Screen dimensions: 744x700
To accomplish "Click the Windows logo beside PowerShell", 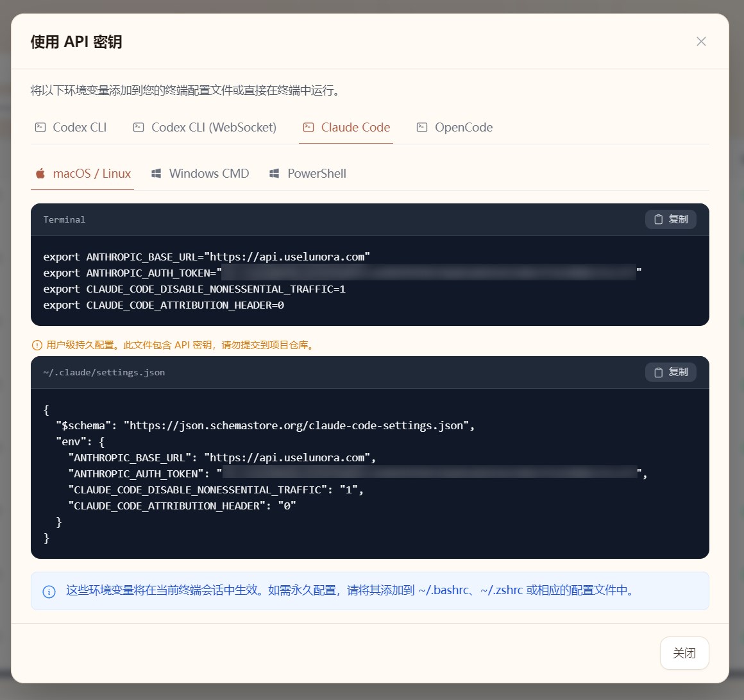I will pyautogui.click(x=275, y=174).
